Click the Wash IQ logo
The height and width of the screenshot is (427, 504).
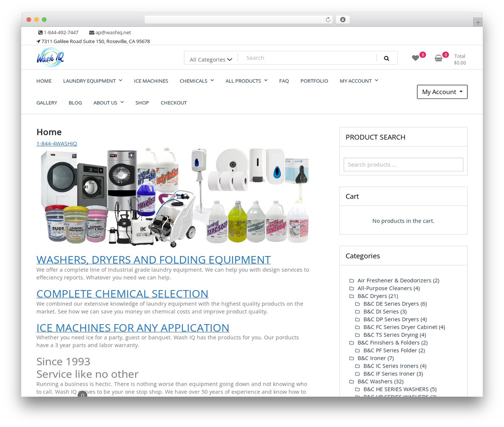pyautogui.click(x=50, y=58)
